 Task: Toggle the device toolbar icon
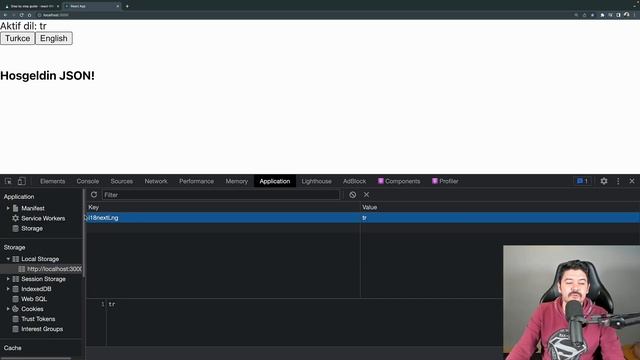click(22, 181)
